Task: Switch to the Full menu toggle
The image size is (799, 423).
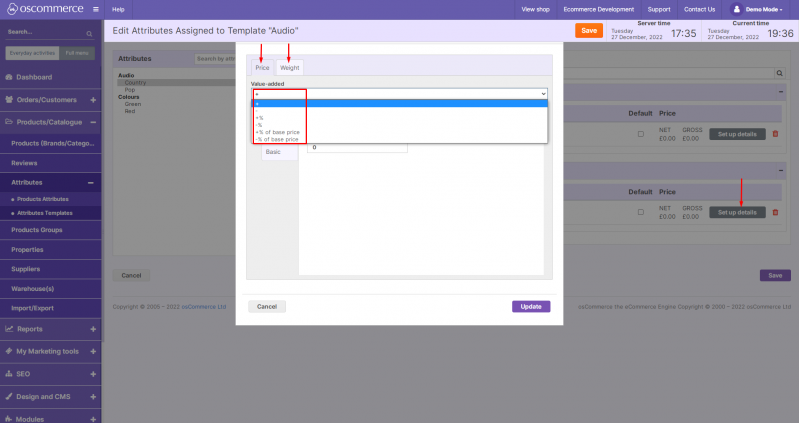Action: (76, 53)
